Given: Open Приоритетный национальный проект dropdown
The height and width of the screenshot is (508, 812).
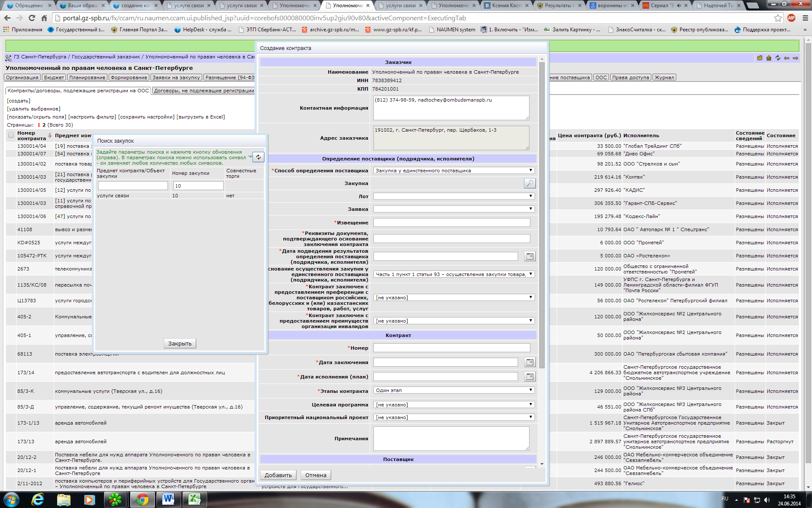Looking at the screenshot, I should point(454,417).
